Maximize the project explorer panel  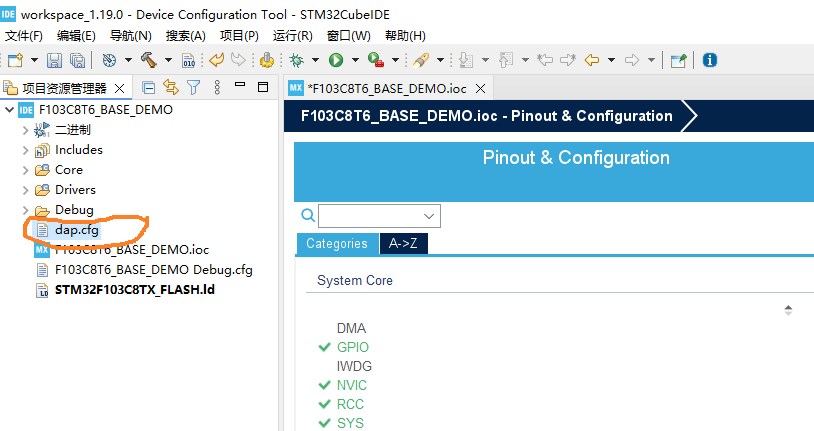pos(263,87)
